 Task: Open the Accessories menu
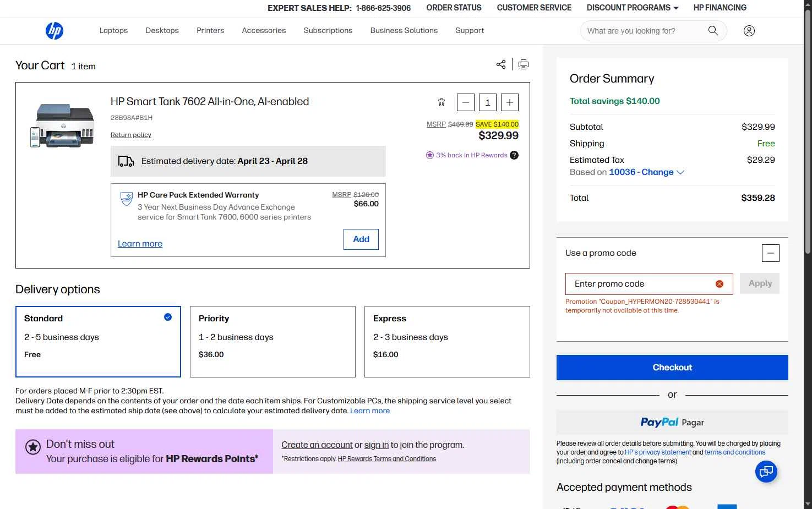(x=264, y=31)
